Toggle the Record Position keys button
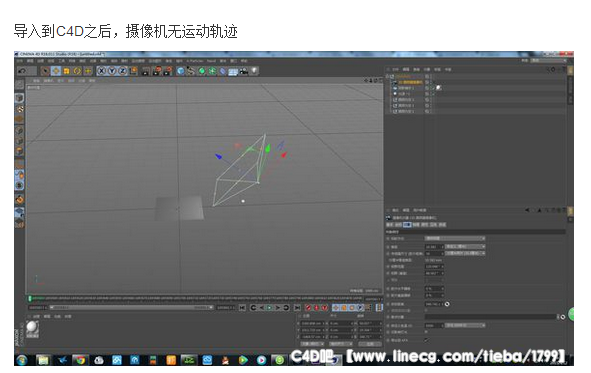 point(336,308)
